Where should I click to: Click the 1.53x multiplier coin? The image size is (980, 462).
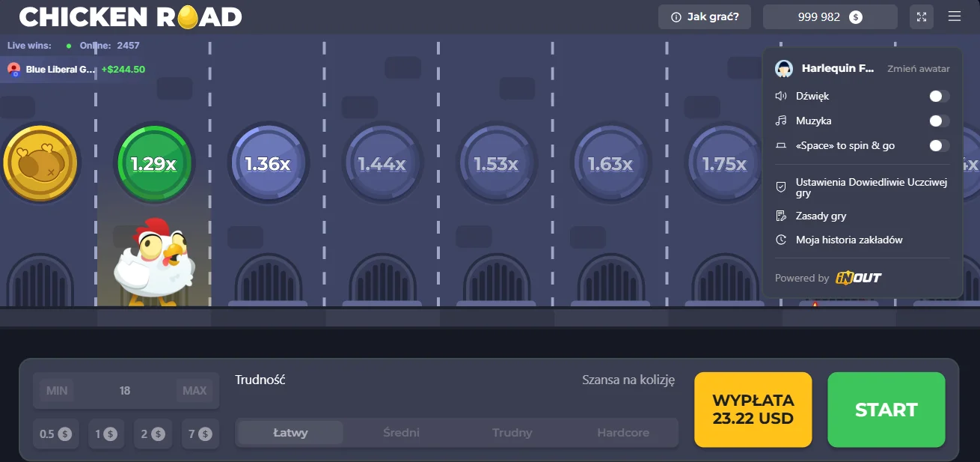(x=497, y=163)
